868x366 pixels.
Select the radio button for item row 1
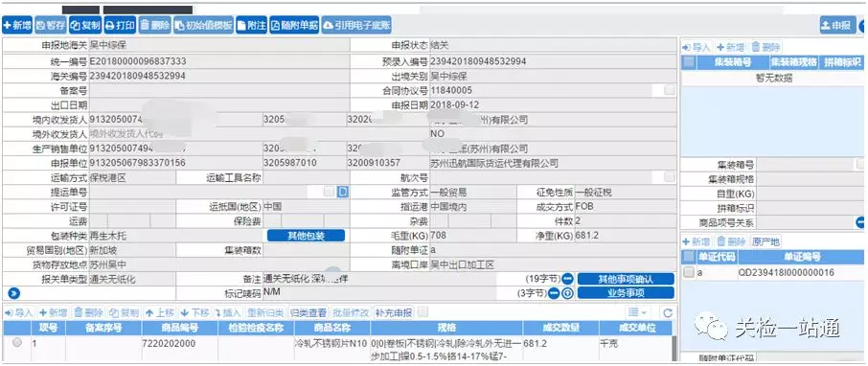17,343
